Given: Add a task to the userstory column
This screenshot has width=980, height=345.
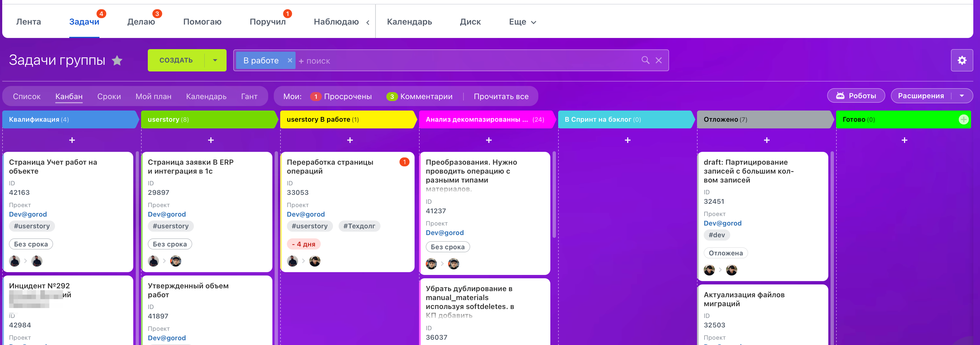Looking at the screenshot, I should coord(211,140).
